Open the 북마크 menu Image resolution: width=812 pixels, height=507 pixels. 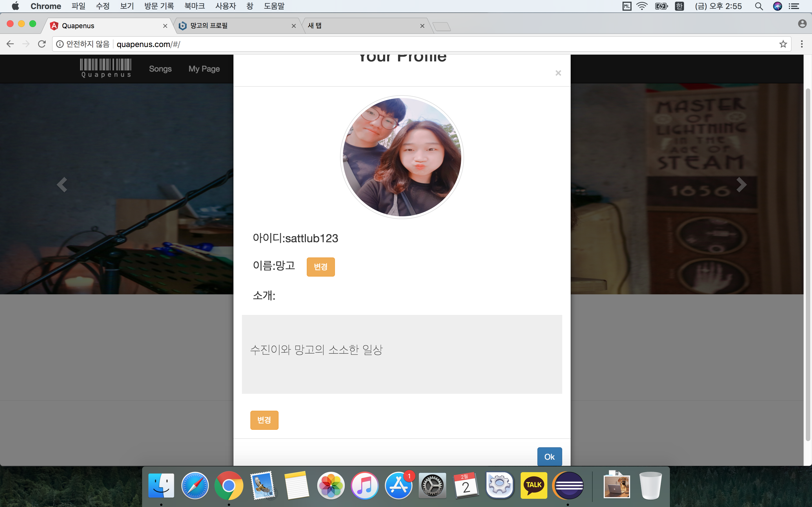[x=195, y=6]
